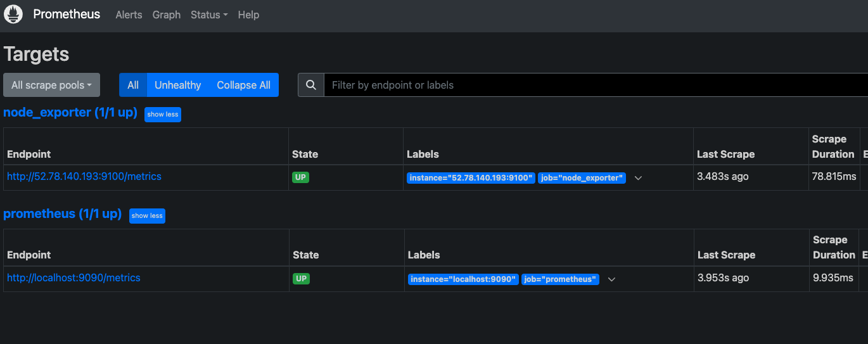Click the Prometheus flame logo icon
Viewport: 868px width, 344px height.
coord(13,14)
